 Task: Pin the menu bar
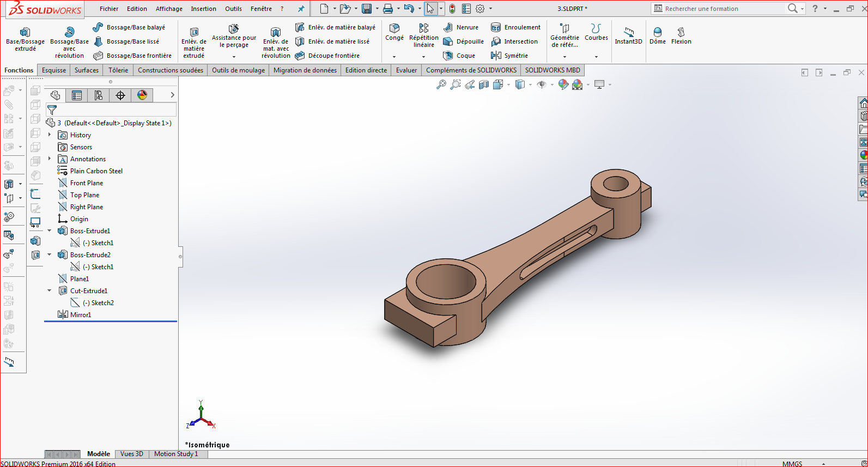point(301,9)
